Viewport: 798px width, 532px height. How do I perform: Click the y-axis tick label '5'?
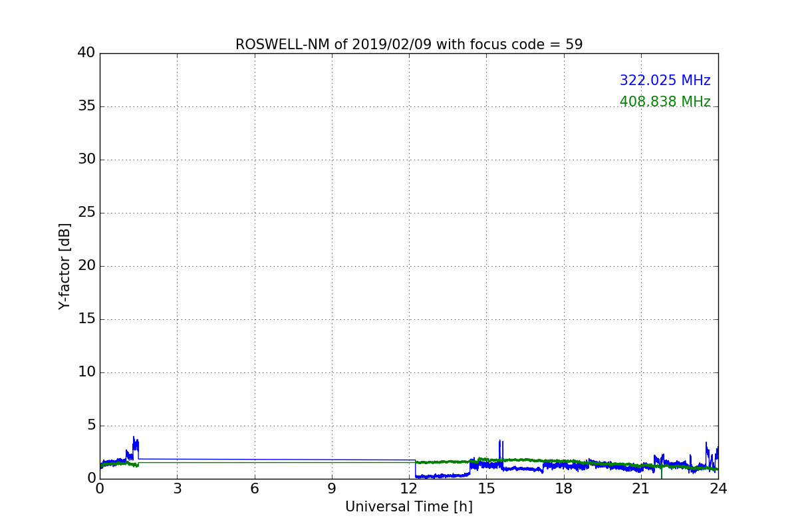click(91, 425)
